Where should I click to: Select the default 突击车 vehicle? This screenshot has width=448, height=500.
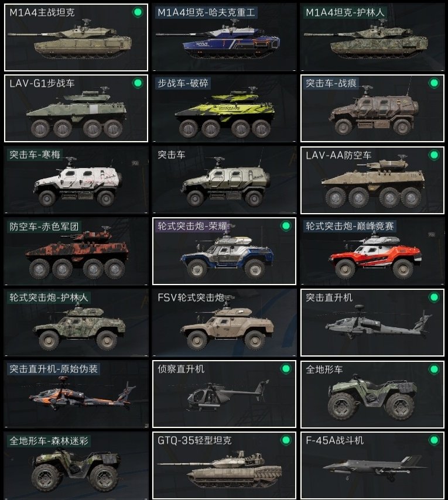click(224, 180)
